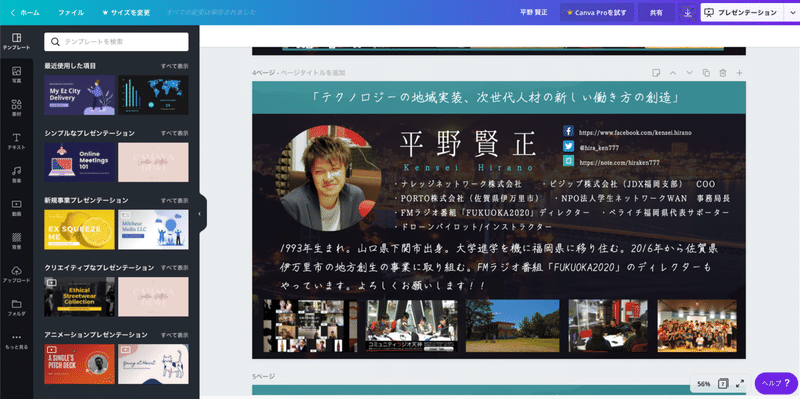Image resolution: width=800 pixels, height=399 pixels.
Task: Open the grid view page count icon
Action: pos(722,383)
